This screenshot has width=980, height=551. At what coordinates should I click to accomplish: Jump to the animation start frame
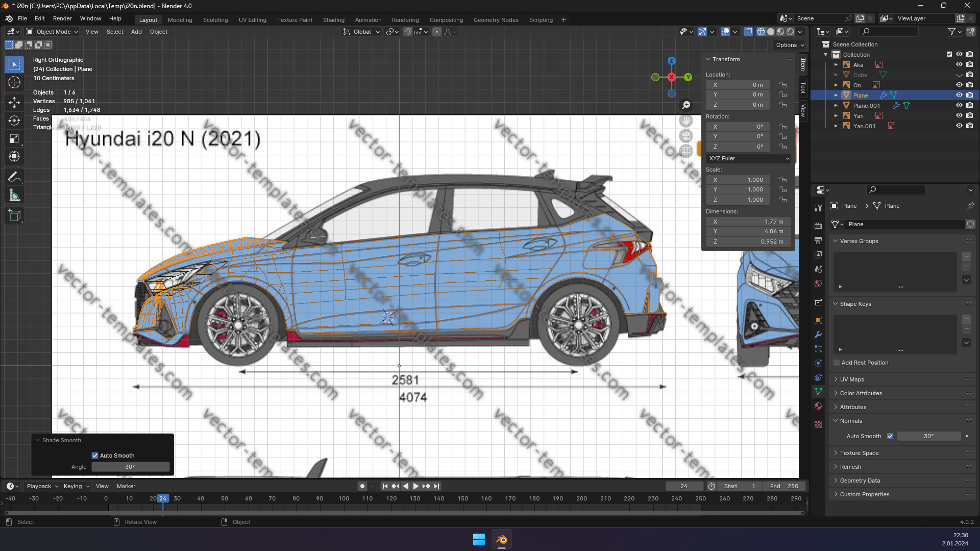tap(385, 486)
